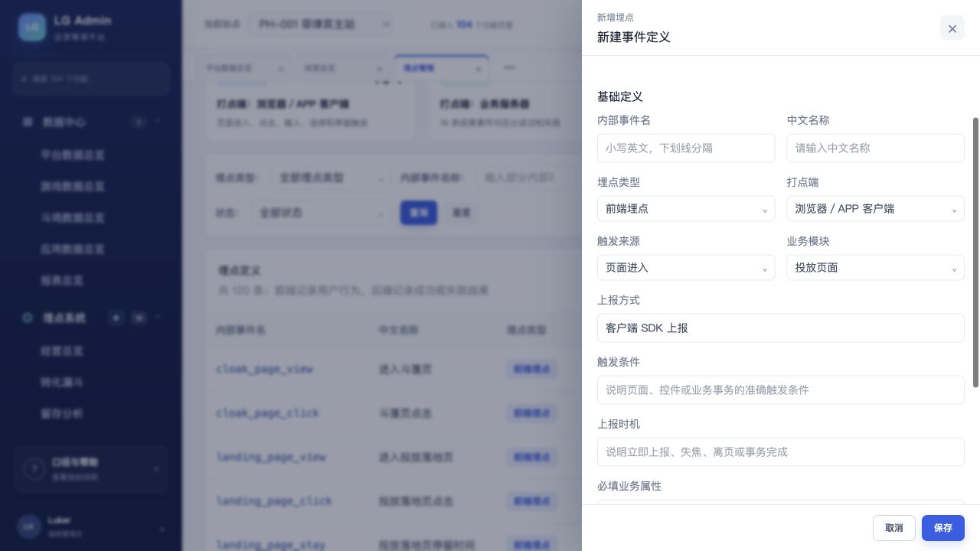Focus the 内部事件名 input field
The width and height of the screenshot is (980, 551).
pos(686,148)
